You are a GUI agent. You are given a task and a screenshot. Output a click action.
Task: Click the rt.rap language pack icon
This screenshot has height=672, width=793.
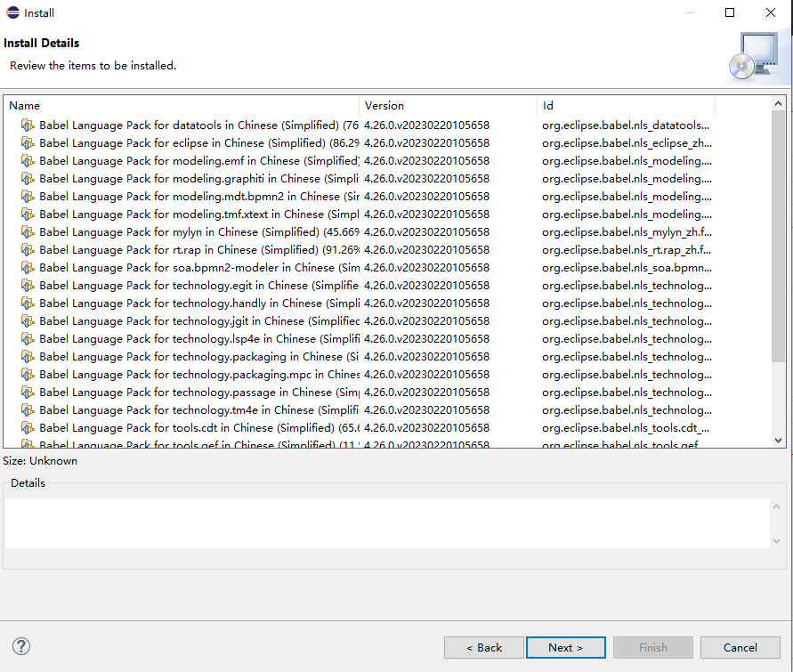(x=28, y=250)
